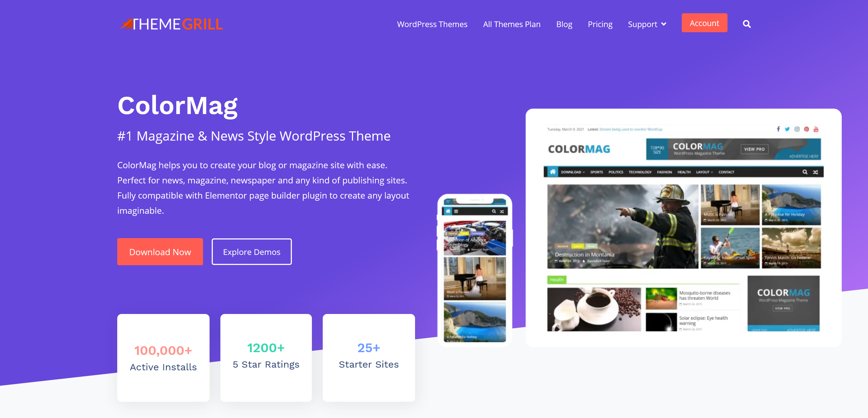Select the Pricing menu item

point(600,24)
